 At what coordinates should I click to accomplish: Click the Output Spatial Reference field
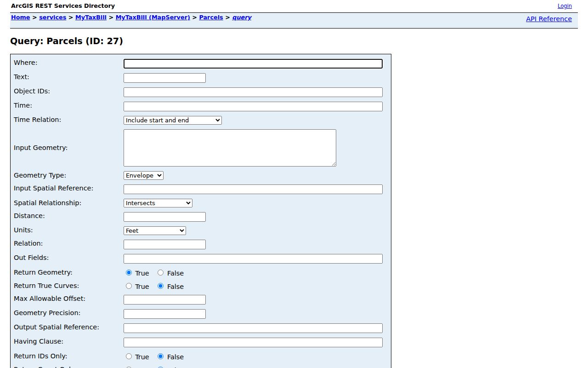click(253, 328)
